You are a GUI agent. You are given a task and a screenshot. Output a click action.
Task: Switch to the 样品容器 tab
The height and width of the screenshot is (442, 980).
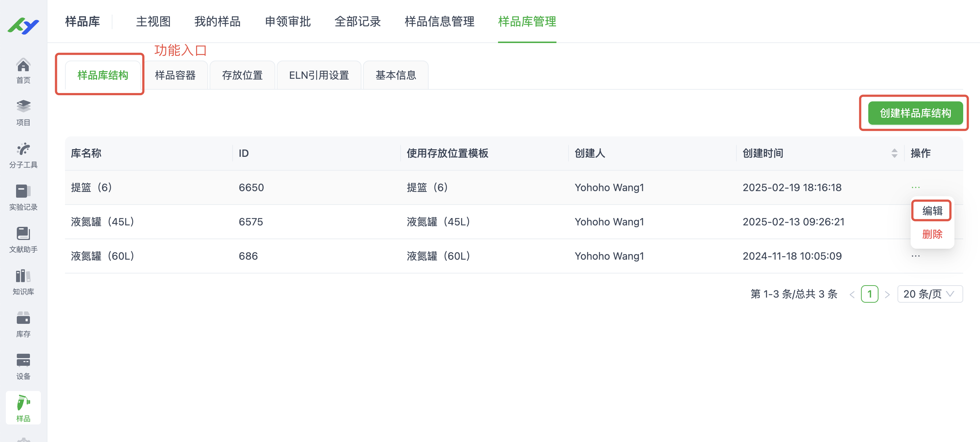click(175, 75)
